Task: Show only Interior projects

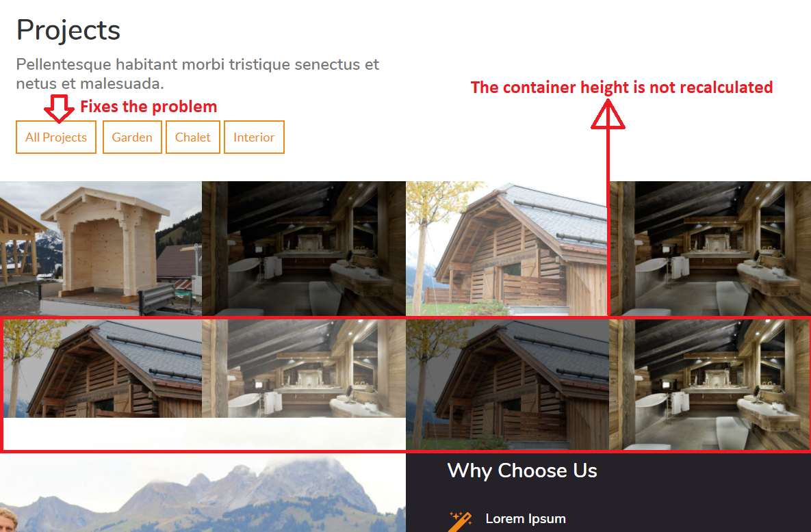Action: [254, 137]
